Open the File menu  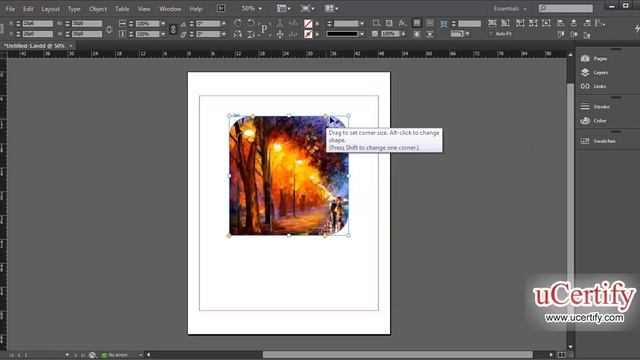[x=10, y=9]
